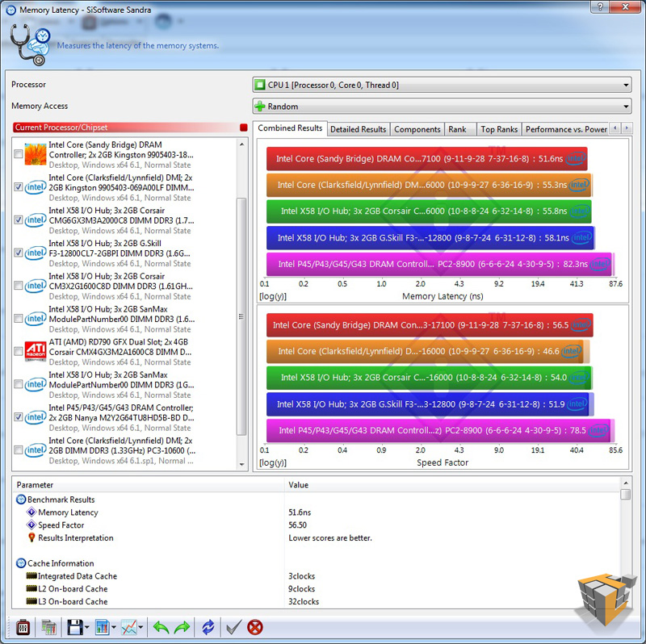Click the blue X58 G.Skill 51.9 speed factor bar
Viewport: 646px width, 644px height.
point(430,404)
